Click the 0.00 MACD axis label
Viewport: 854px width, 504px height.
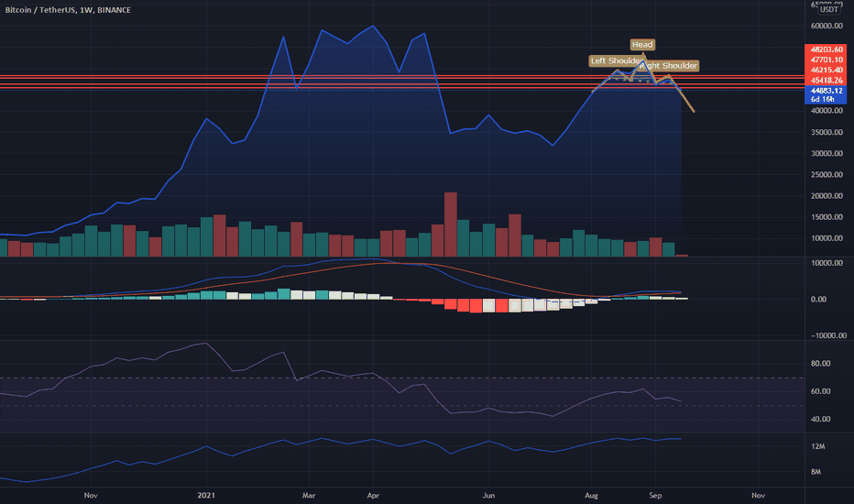pyautogui.click(x=818, y=299)
